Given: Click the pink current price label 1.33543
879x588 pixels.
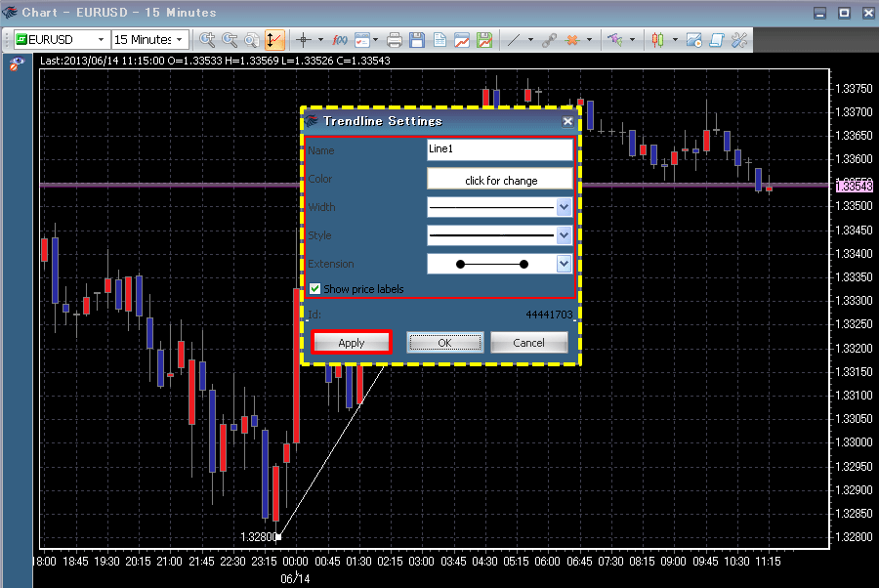Looking at the screenshot, I should click(855, 186).
